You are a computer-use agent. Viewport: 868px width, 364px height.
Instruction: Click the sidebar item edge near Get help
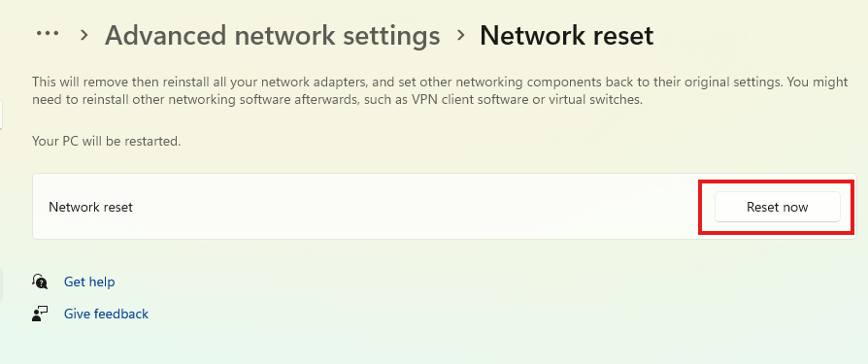point(2,285)
